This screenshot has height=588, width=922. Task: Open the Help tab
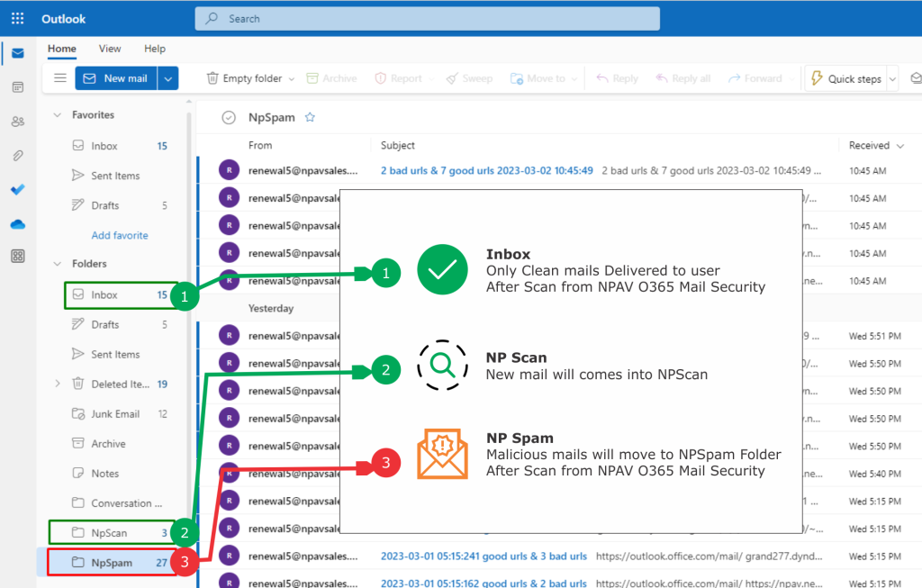point(155,49)
